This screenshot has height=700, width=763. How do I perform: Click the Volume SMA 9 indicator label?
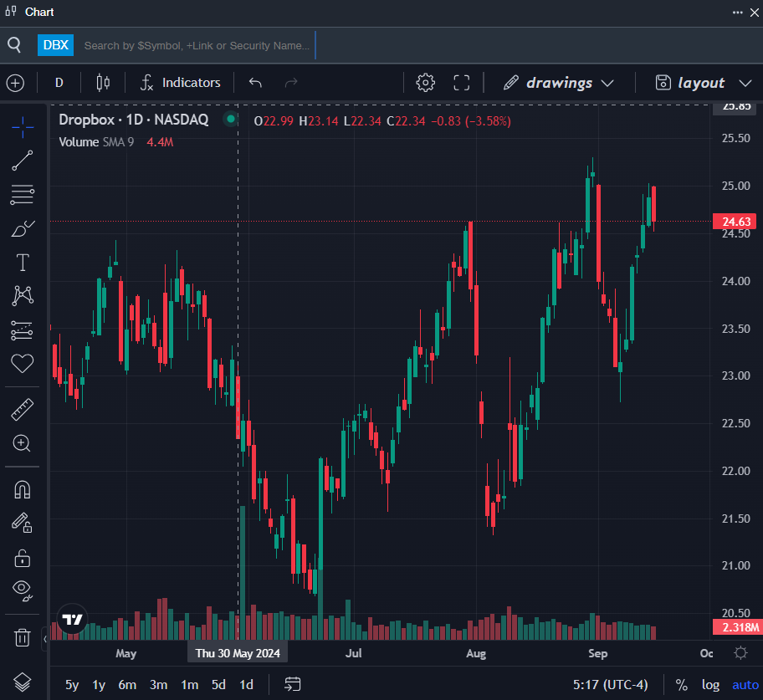click(x=96, y=142)
